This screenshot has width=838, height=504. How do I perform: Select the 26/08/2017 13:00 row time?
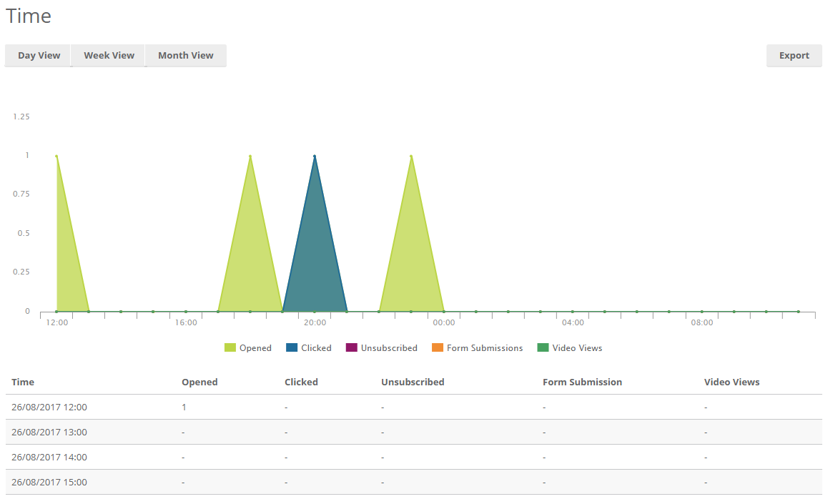pos(49,433)
